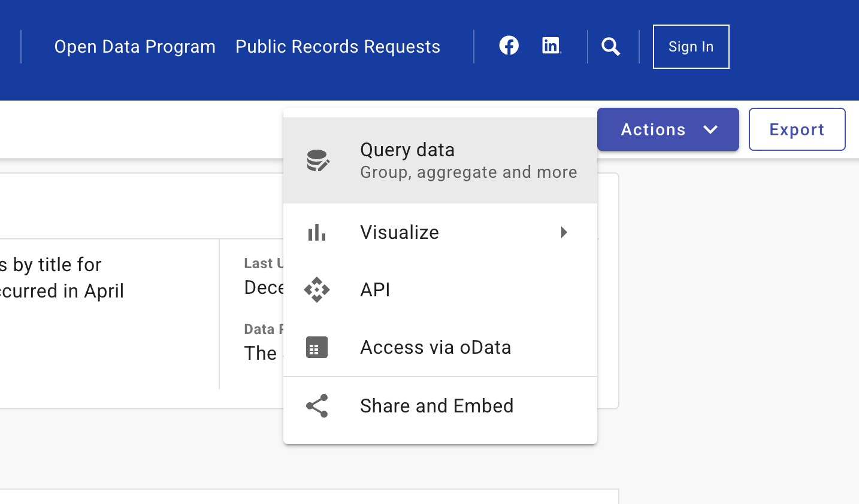Viewport: 859px width, 504px height.
Task: Go to the Public Records Requests link
Action: click(338, 47)
